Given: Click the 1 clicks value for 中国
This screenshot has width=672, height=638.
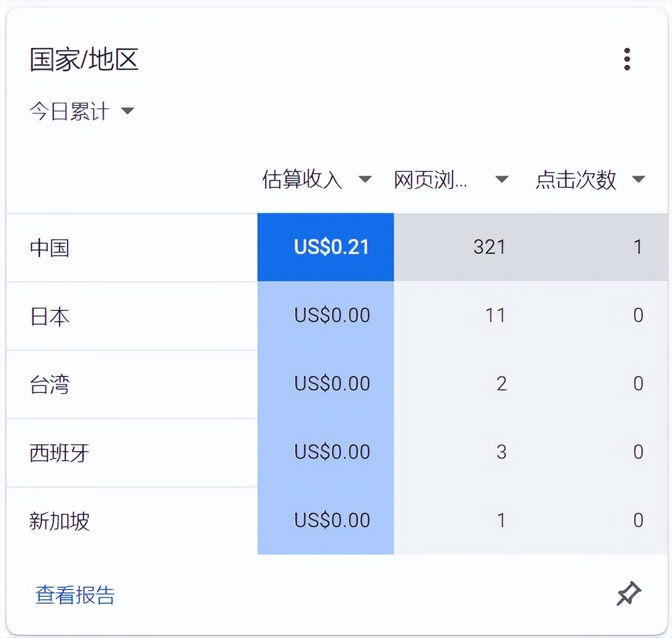Looking at the screenshot, I should tap(638, 247).
